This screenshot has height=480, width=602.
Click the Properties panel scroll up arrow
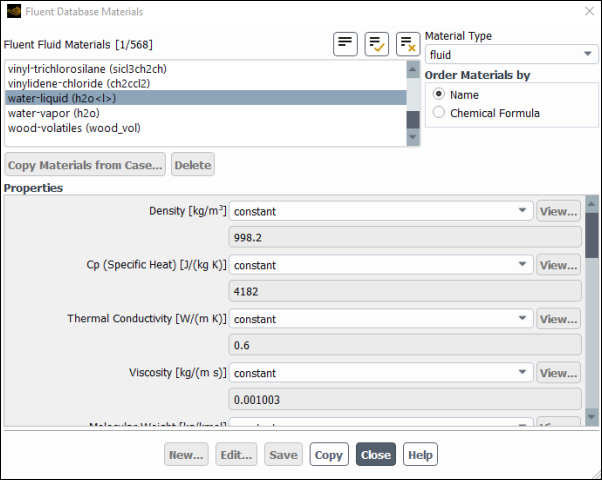click(592, 204)
